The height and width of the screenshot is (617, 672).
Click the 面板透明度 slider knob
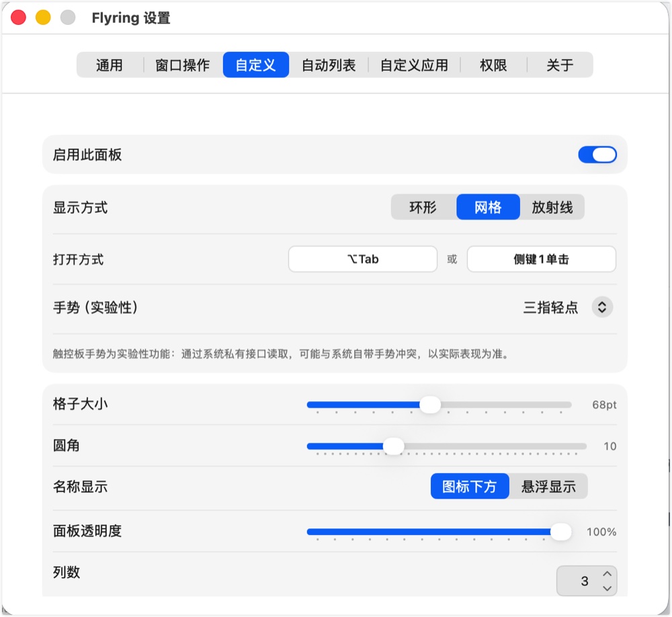click(x=560, y=532)
